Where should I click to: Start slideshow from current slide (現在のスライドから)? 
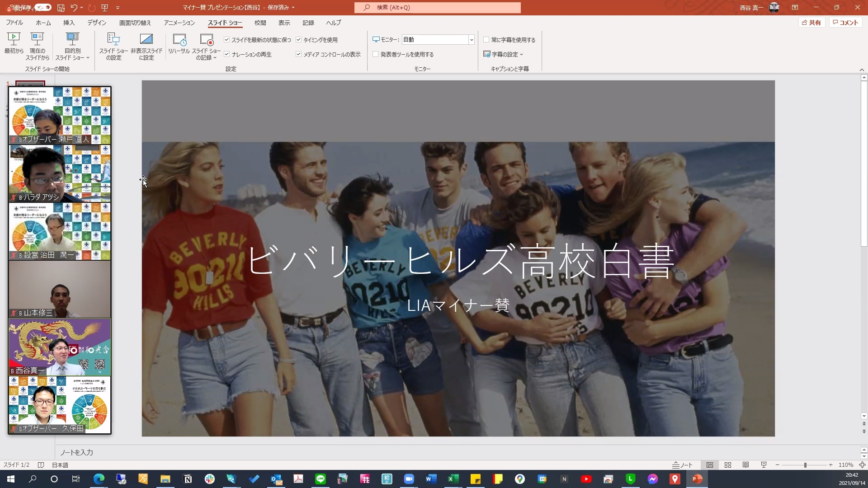(x=37, y=46)
